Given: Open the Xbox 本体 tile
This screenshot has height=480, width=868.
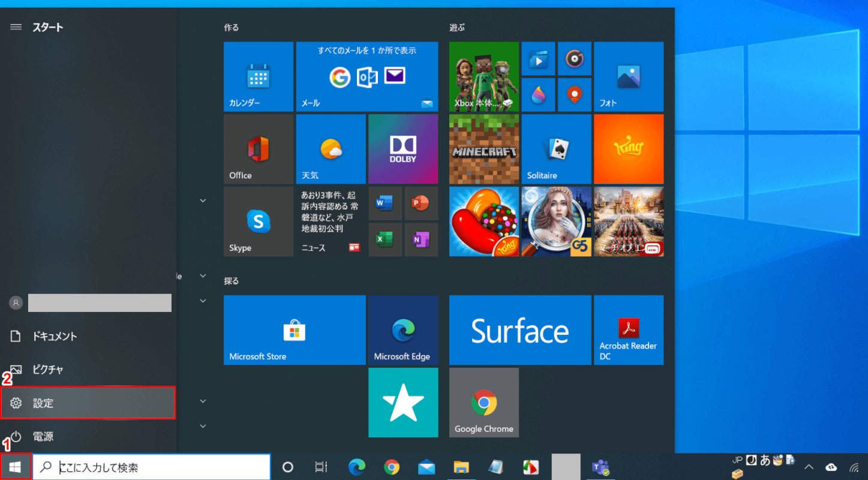Looking at the screenshot, I should tap(484, 77).
